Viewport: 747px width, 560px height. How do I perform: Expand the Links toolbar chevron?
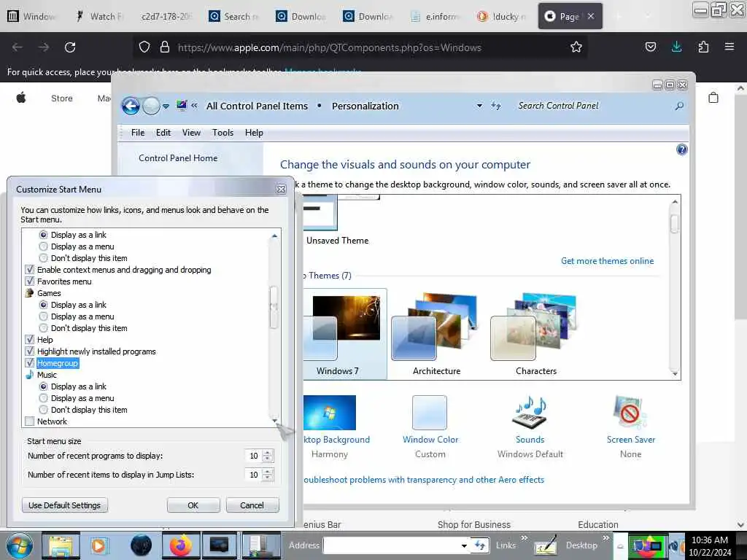524,538
